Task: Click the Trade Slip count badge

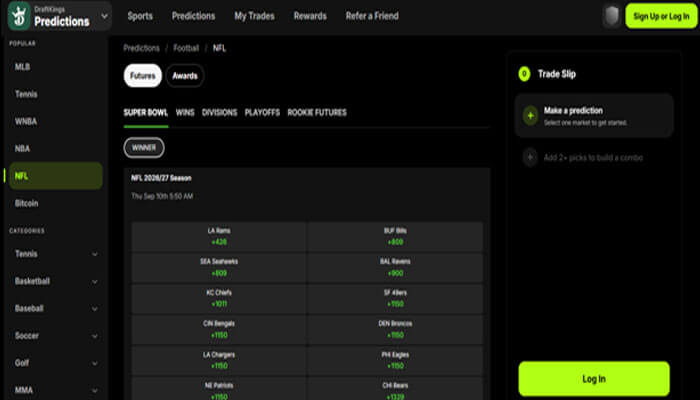Action: [x=525, y=74]
